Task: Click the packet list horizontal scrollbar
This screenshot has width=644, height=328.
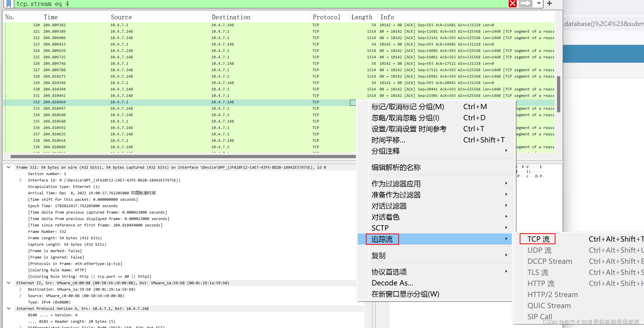Action: tap(183, 156)
